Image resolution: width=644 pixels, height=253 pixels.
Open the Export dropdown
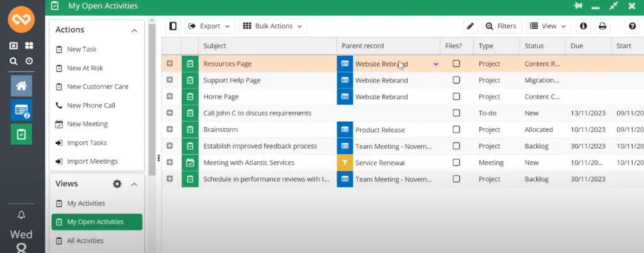point(210,26)
